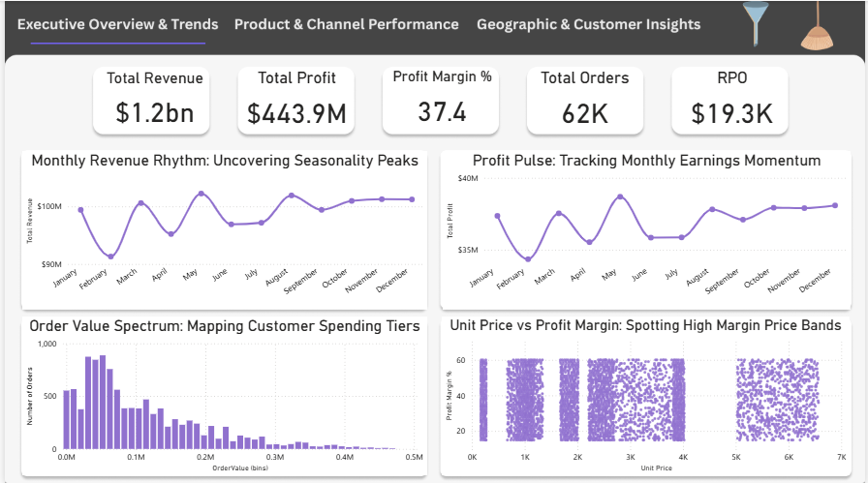Click Monthly Revenue Rhythm chart title
The height and width of the screenshot is (483, 868).
coord(225,161)
